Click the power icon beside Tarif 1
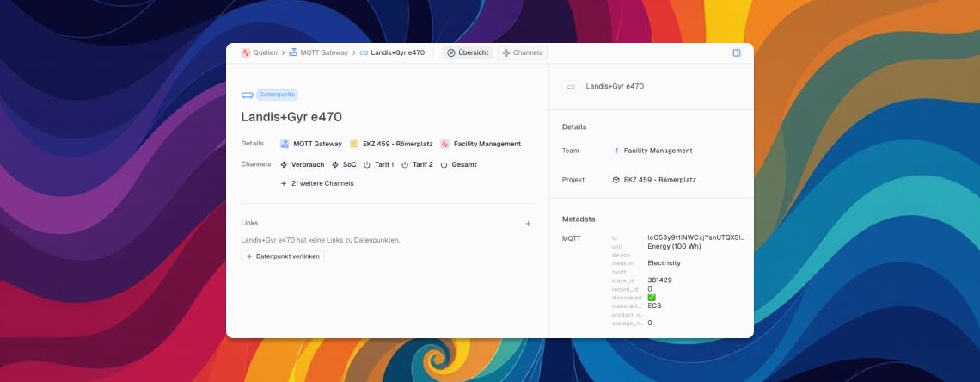 point(367,164)
